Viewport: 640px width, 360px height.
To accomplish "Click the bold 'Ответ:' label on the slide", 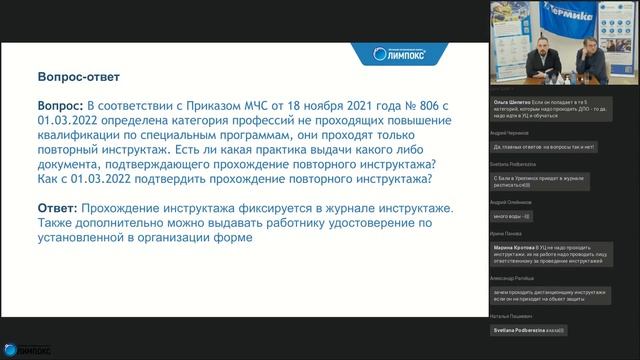I will click(x=58, y=208).
